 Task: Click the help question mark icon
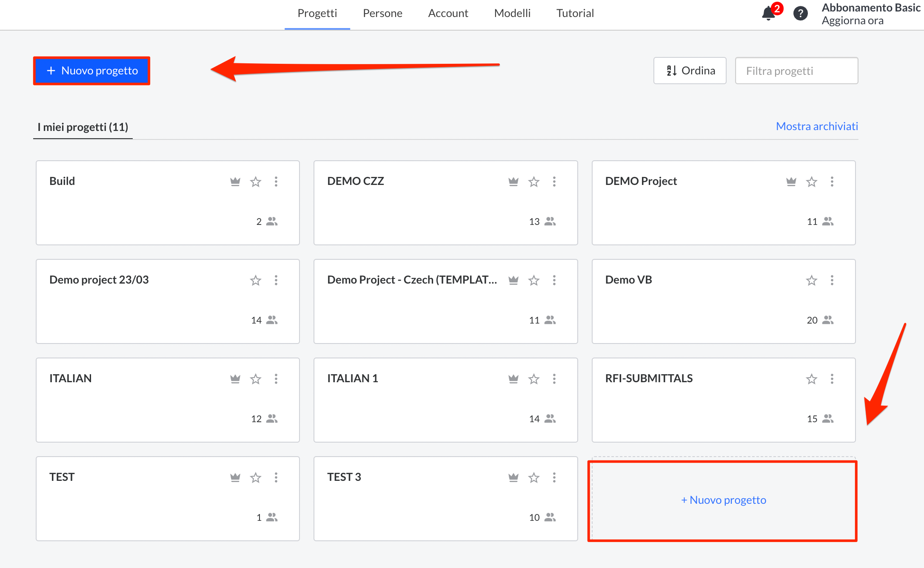(x=800, y=13)
